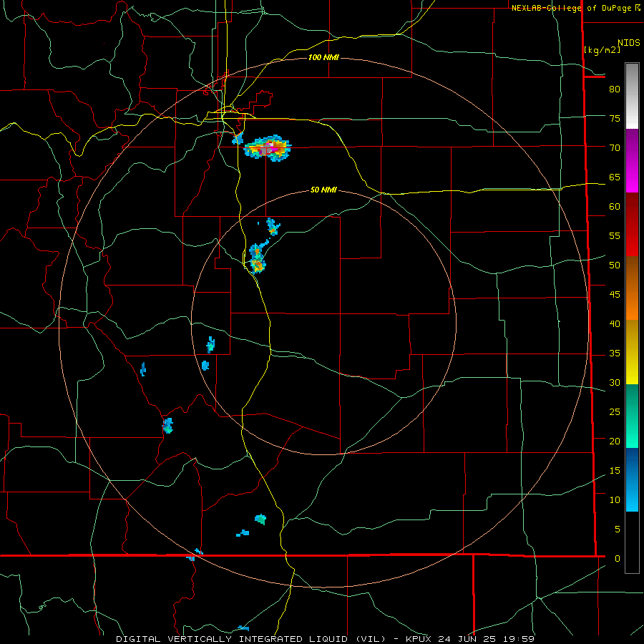Click the 55 value on the scale
The width and height of the screenshot is (644, 644).
[615, 235]
